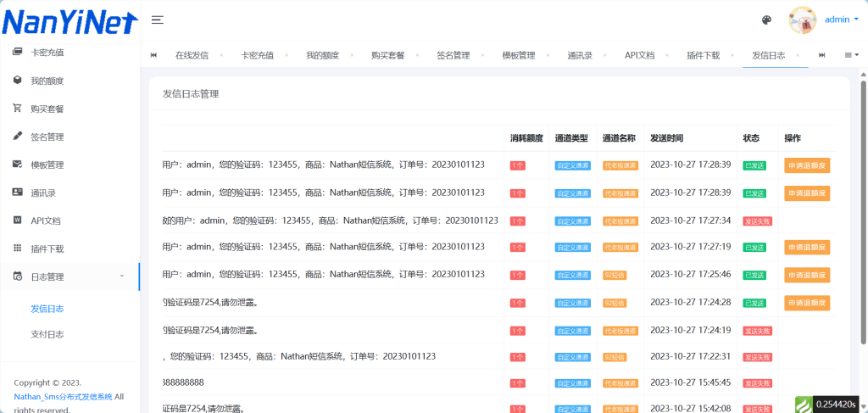
Task: Click 申请退额度 for the 17:27:19 record
Action: click(x=807, y=247)
